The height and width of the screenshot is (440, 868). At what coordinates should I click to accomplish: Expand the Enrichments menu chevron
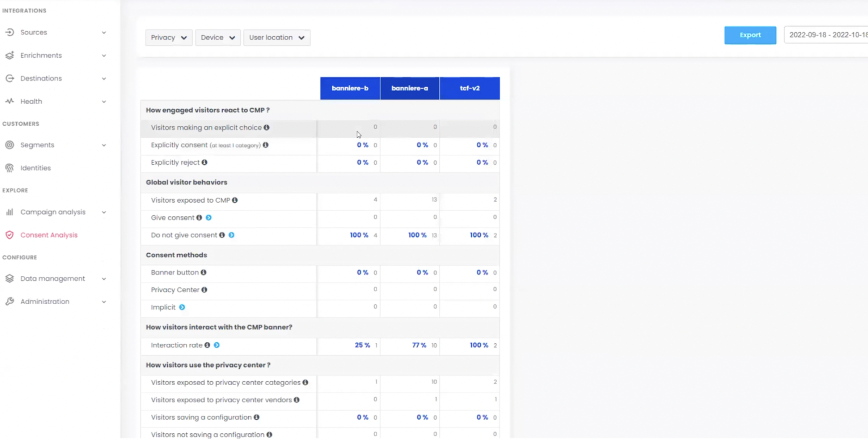coord(104,56)
